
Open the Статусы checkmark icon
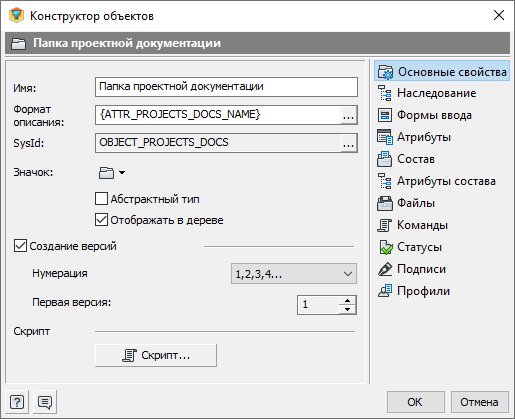[x=386, y=247]
